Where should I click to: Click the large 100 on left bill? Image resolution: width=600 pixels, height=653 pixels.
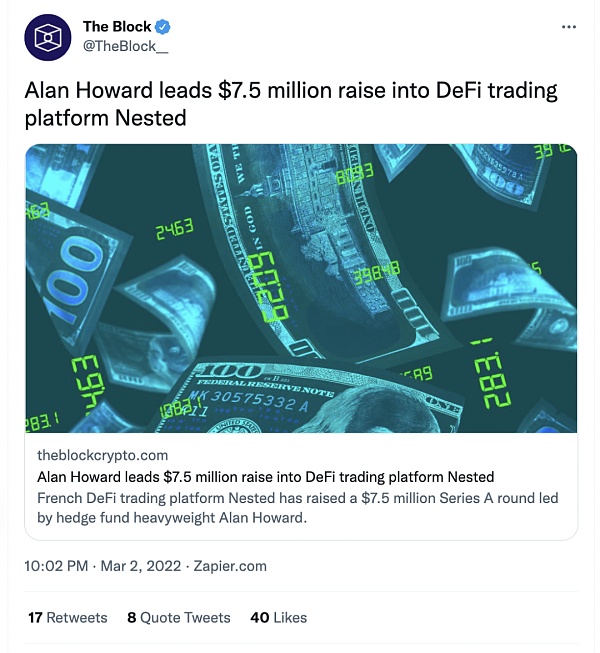(x=67, y=285)
